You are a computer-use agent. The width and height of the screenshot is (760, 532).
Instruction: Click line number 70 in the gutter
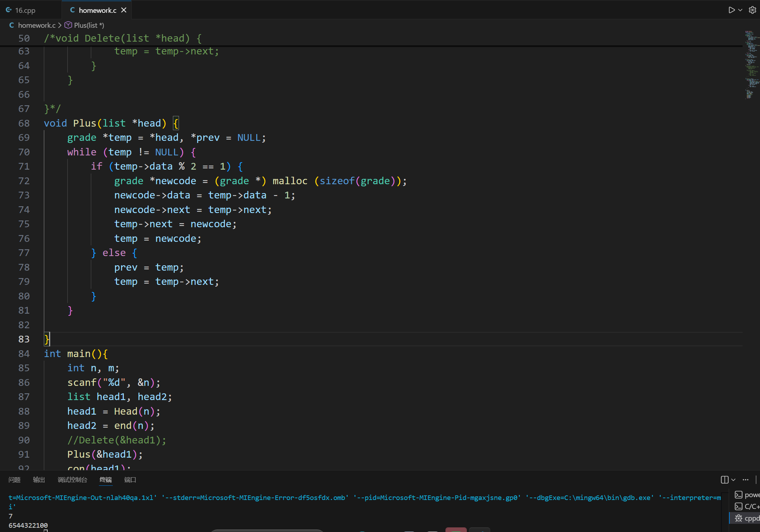[24, 152]
